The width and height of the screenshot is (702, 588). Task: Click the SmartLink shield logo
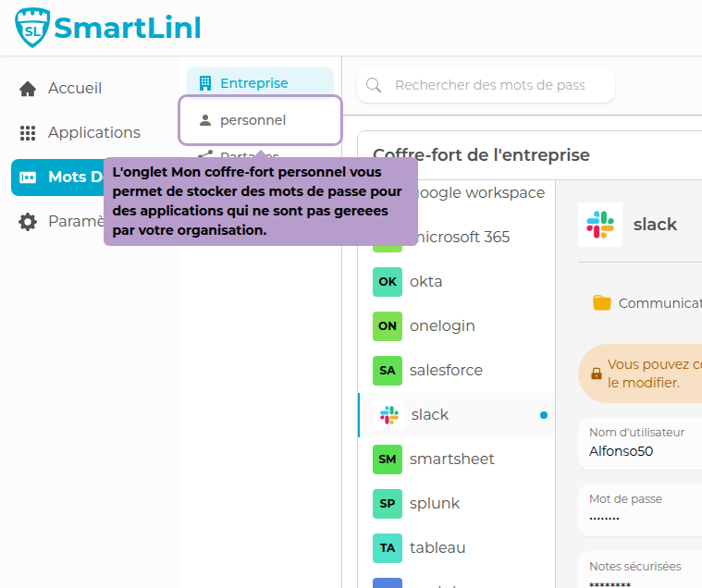point(33,28)
